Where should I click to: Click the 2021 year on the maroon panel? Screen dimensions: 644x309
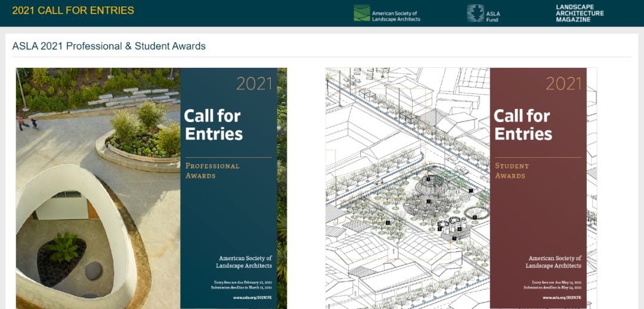pyautogui.click(x=564, y=84)
